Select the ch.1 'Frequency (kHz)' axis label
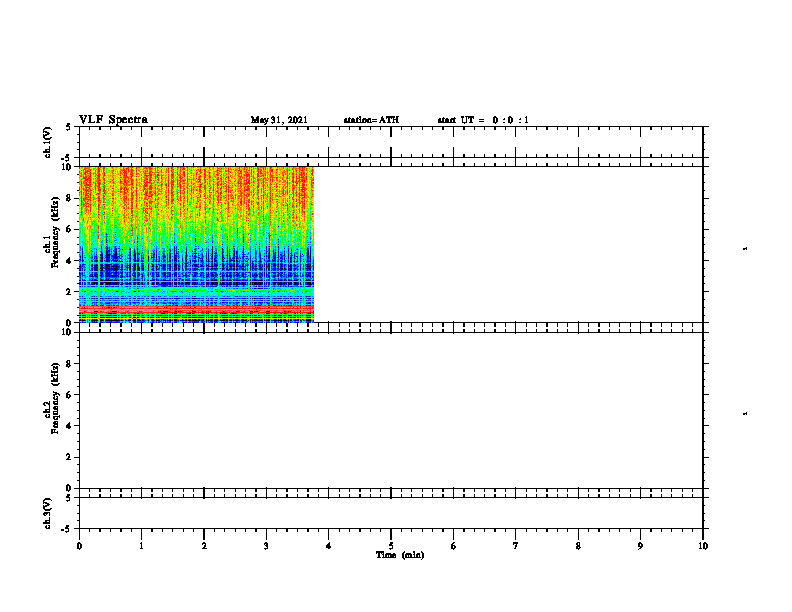This screenshot has height=612, width=792. [55, 232]
